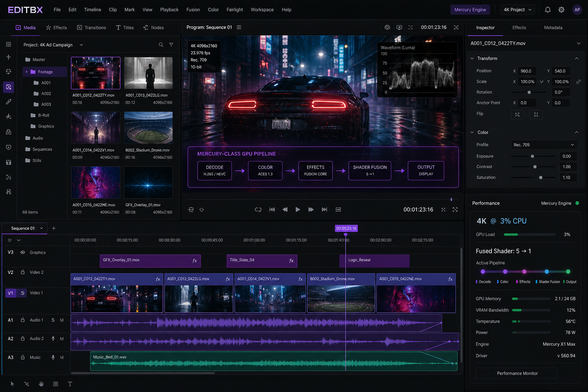Switch to the Metadata tab

pos(553,28)
